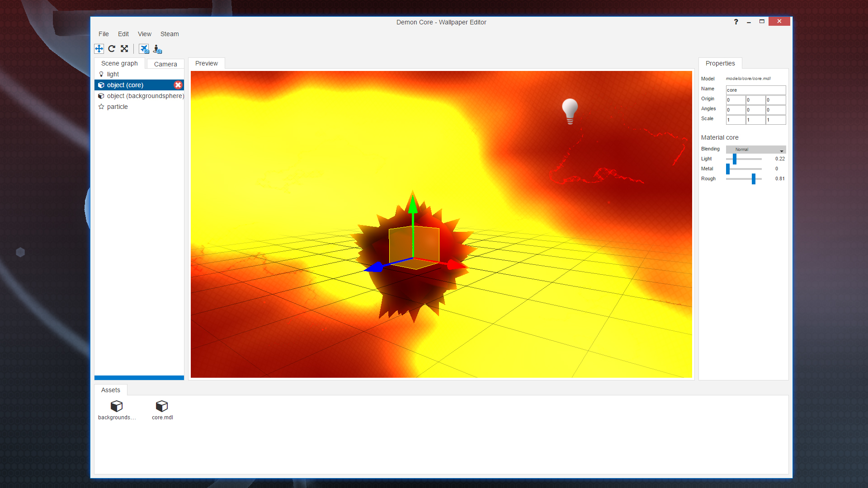Click the red X-axis gizmo arrow
Viewport: 868px width, 488px height.
(456, 265)
